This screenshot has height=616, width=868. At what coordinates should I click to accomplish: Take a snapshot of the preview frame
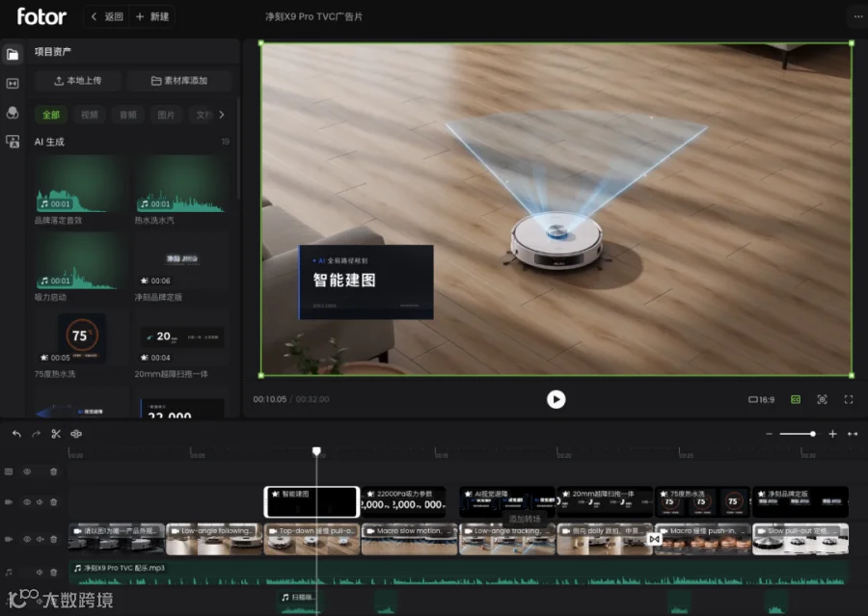[x=822, y=400]
